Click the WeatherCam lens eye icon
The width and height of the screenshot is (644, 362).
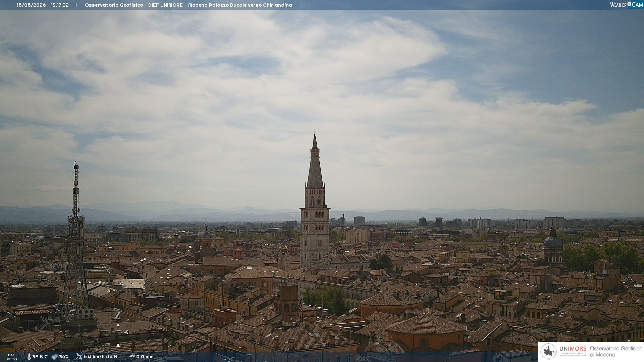(x=629, y=4)
